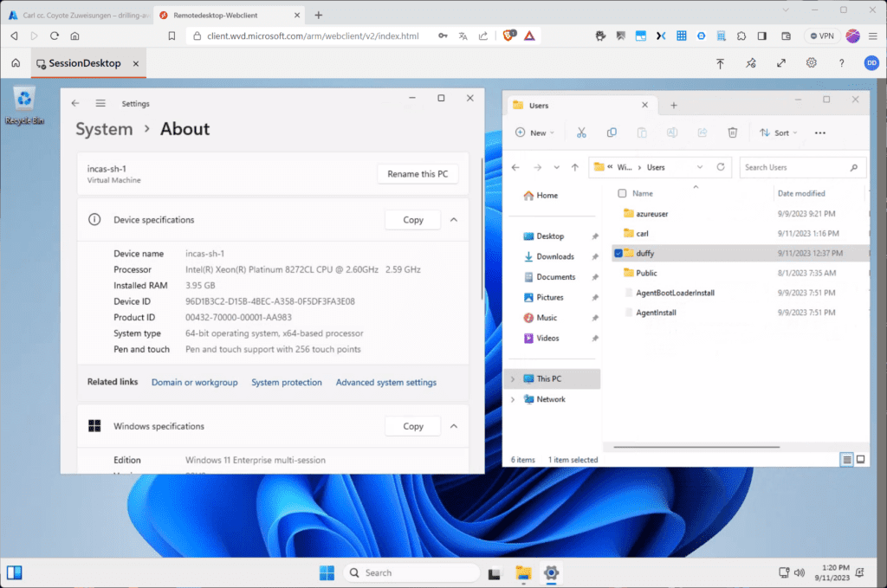Open Advanced system settings link
The width and height of the screenshot is (887, 588).
[x=385, y=382]
